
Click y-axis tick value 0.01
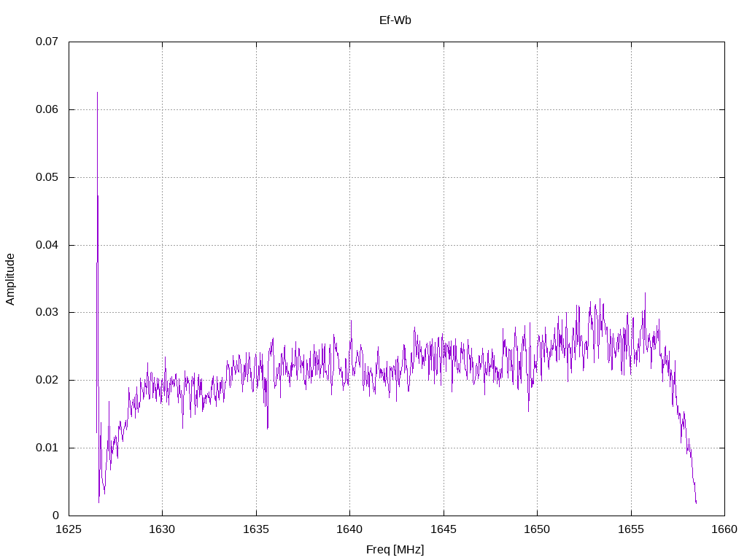click(x=47, y=448)
